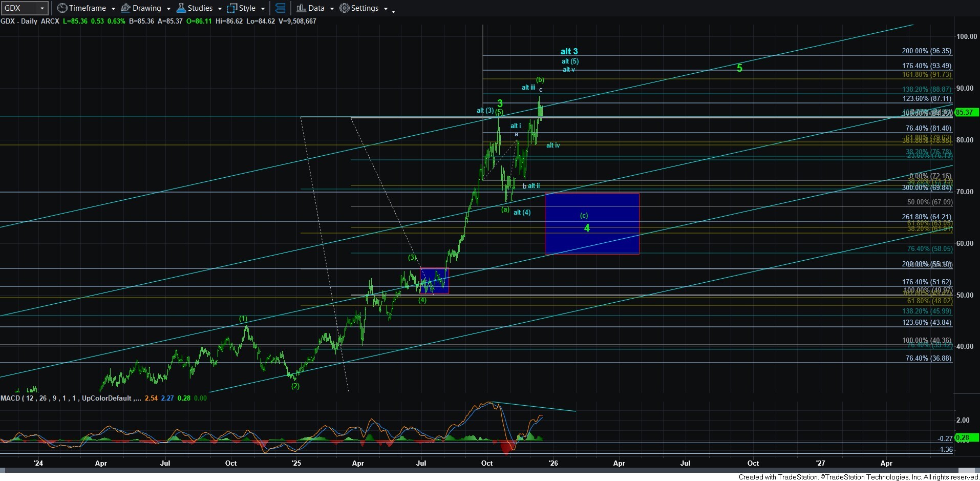Expand the arrow beside the Studies label
The height and width of the screenshot is (481, 980).
click(x=220, y=9)
